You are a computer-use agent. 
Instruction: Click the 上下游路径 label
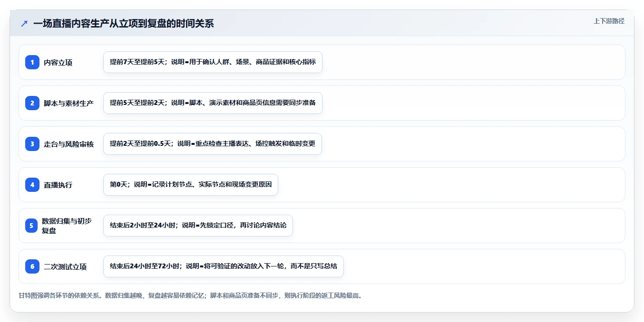(x=609, y=21)
